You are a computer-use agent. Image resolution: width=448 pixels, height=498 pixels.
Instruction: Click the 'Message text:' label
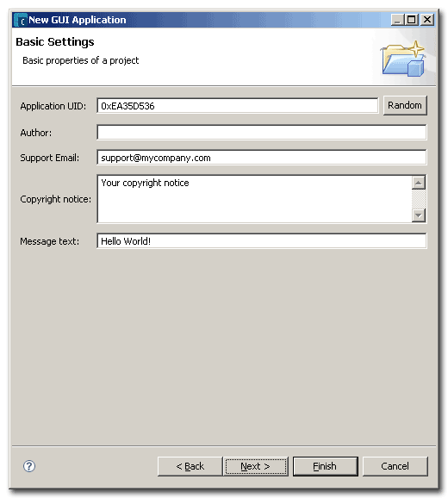pyautogui.click(x=49, y=241)
